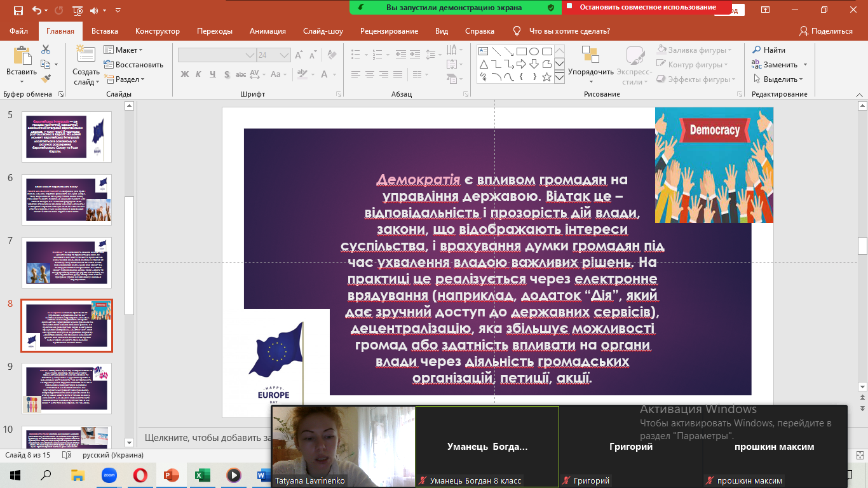Viewport: 868px width, 488px height.
Task: Open the Вставить paste options arrow
Action: (22, 81)
